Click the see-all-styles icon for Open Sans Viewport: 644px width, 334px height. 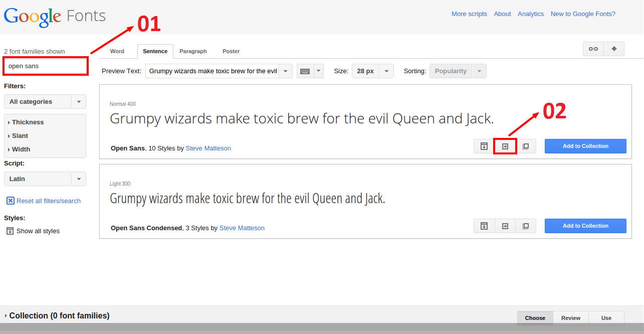tap(484, 146)
